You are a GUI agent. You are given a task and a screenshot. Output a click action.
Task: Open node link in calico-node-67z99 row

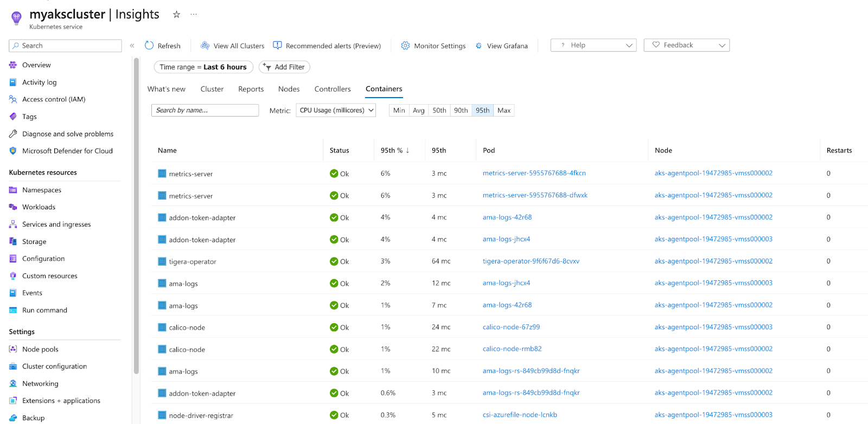(713, 327)
